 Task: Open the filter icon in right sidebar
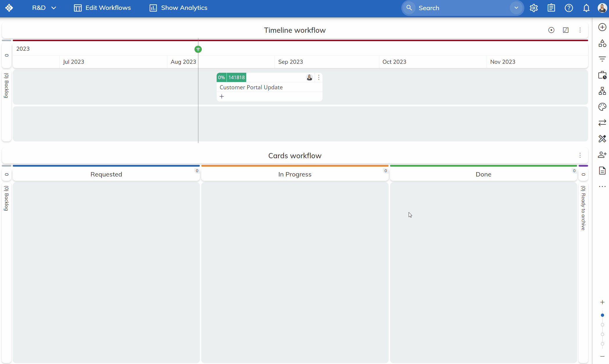[x=602, y=59]
